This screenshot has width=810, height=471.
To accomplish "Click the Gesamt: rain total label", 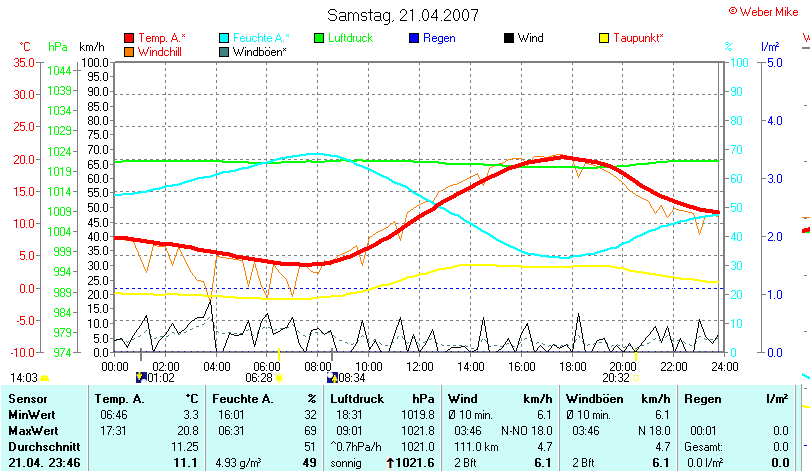I will coord(703,447).
